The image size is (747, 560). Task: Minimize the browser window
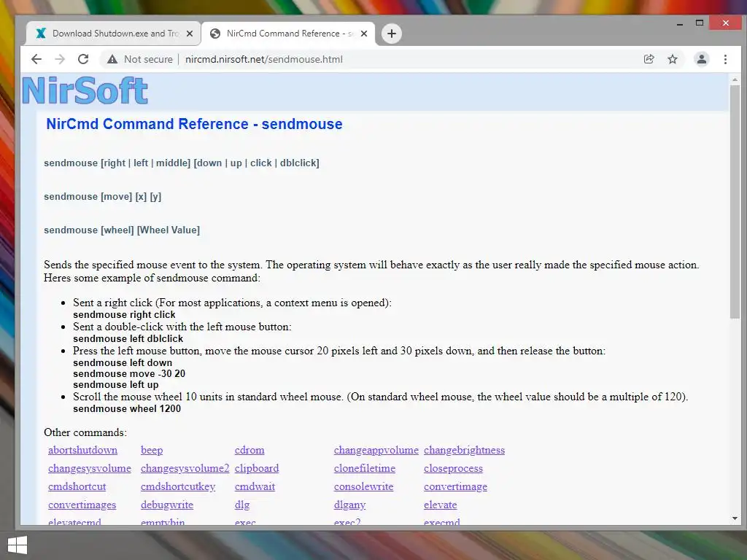click(680, 23)
